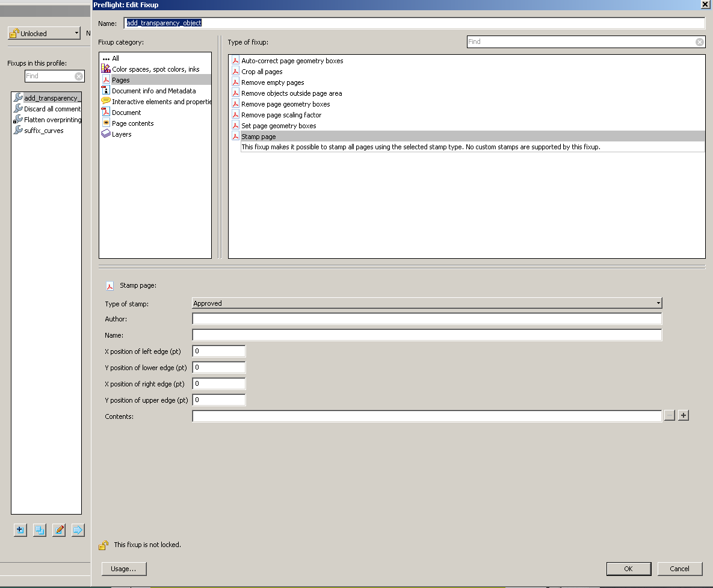Select Flatten overprinting in profile list
713x588 pixels.
[x=52, y=120]
